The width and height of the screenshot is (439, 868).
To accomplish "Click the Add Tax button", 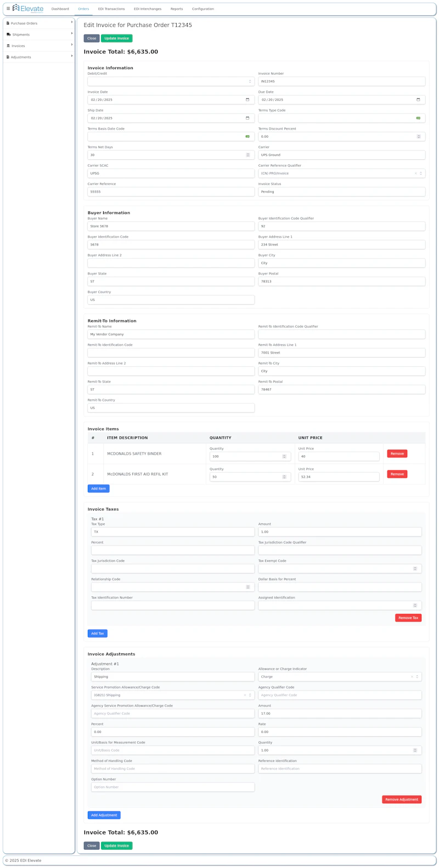I will pyautogui.click(x=98, y=634).
